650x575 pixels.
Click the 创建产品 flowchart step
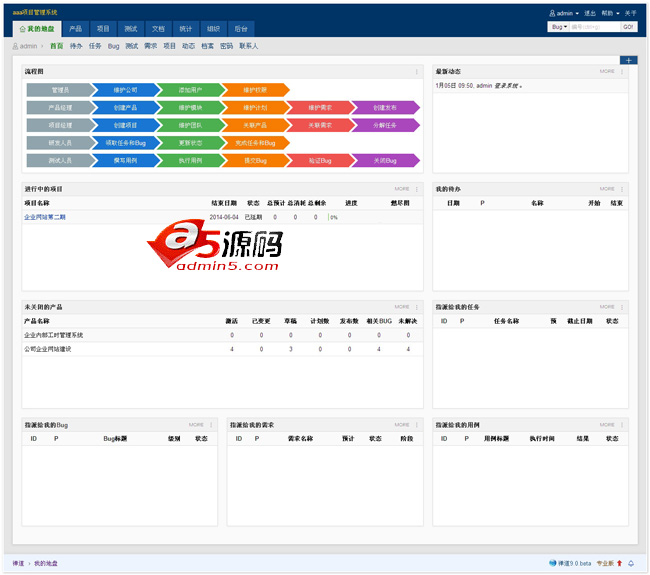coord(126,107)
